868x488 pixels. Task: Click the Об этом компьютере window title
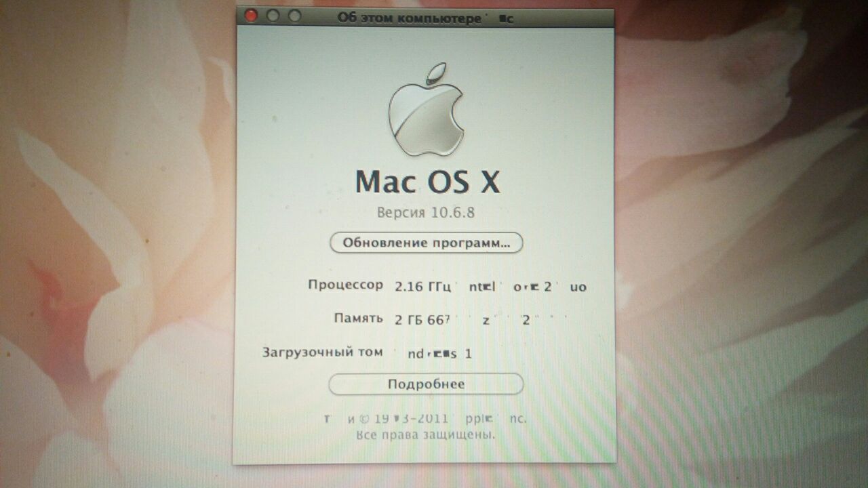[x=426, y=18]
